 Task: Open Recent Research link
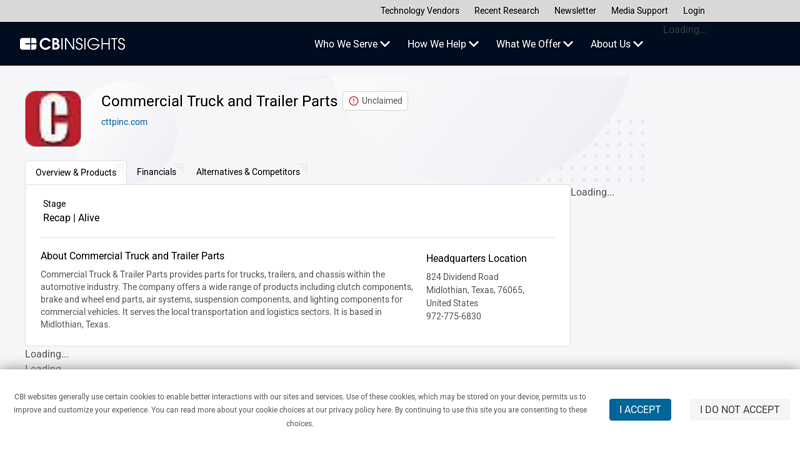[x=507, y=11]
